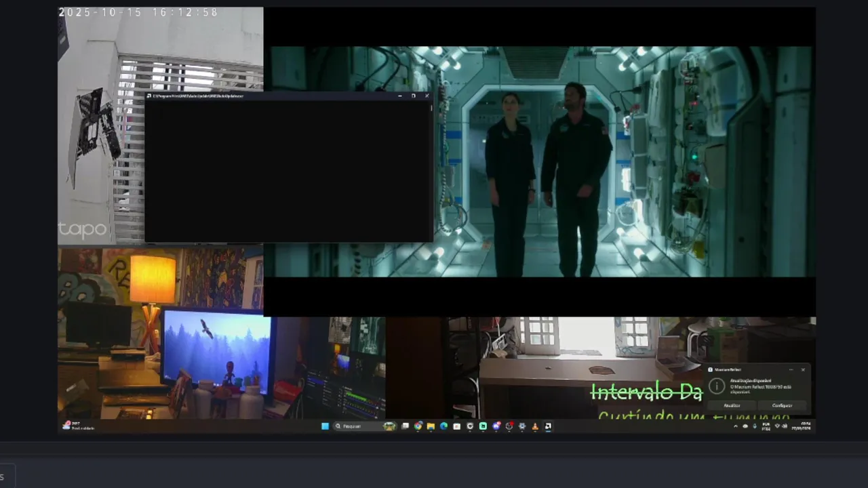Click the Pesquisar search box in taskbar
The height and width of the screenshot is (488, 868).
365,426
